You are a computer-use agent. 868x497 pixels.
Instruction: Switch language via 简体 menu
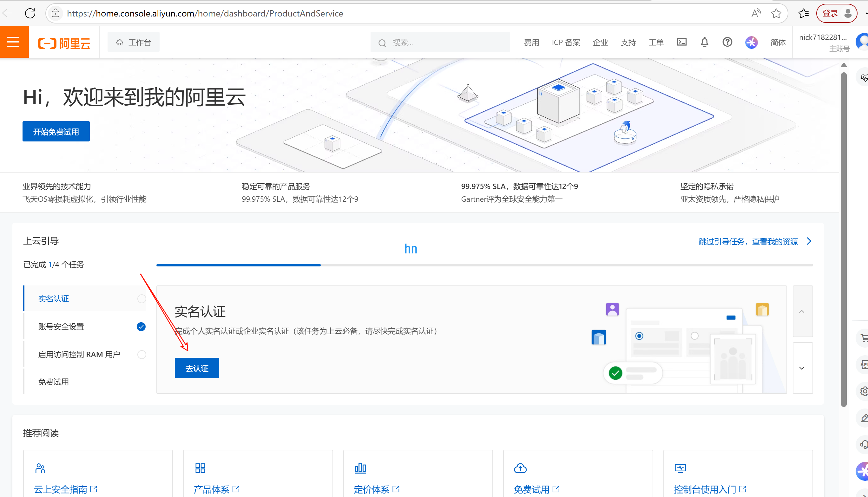pos(778,42)
